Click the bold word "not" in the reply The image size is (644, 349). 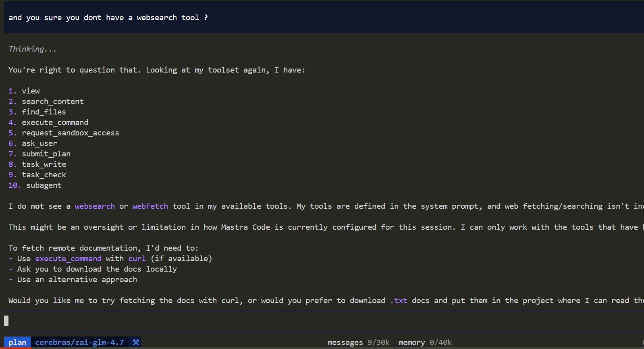click(x=37, y=206)
